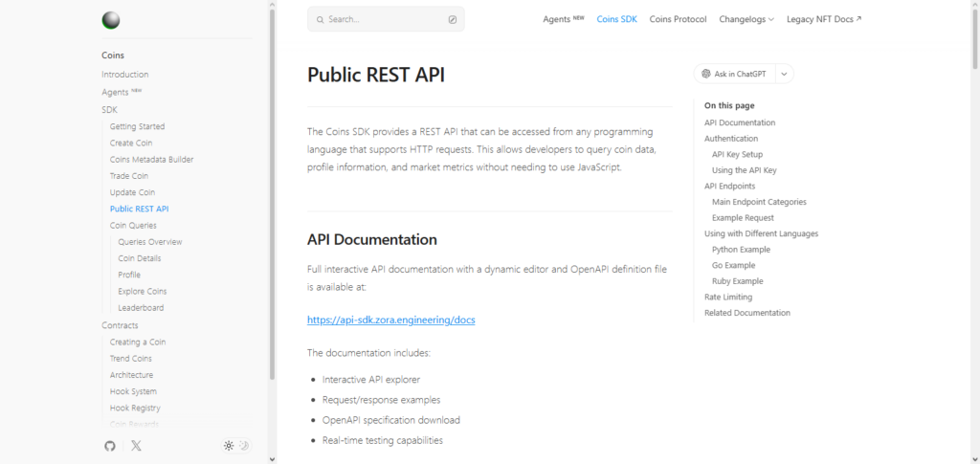Open Leaderboard sidebar page

click(142, 308)
